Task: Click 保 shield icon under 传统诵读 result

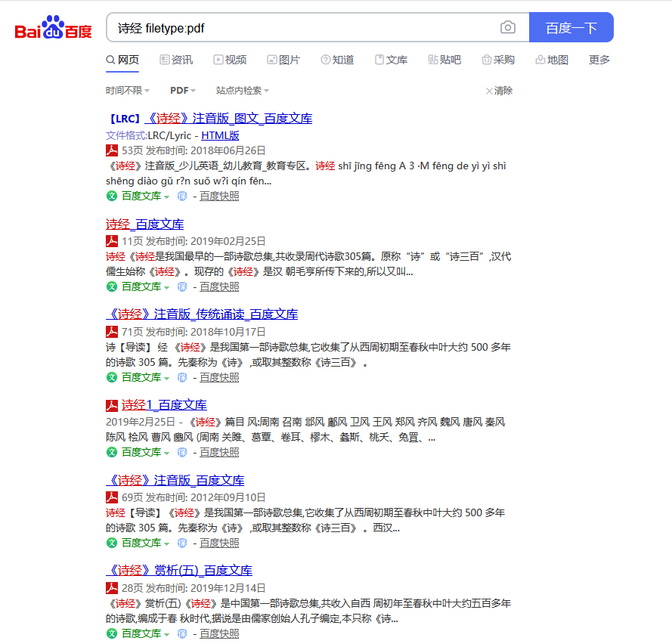Action: pyautogui.click(x=182, y=377)
